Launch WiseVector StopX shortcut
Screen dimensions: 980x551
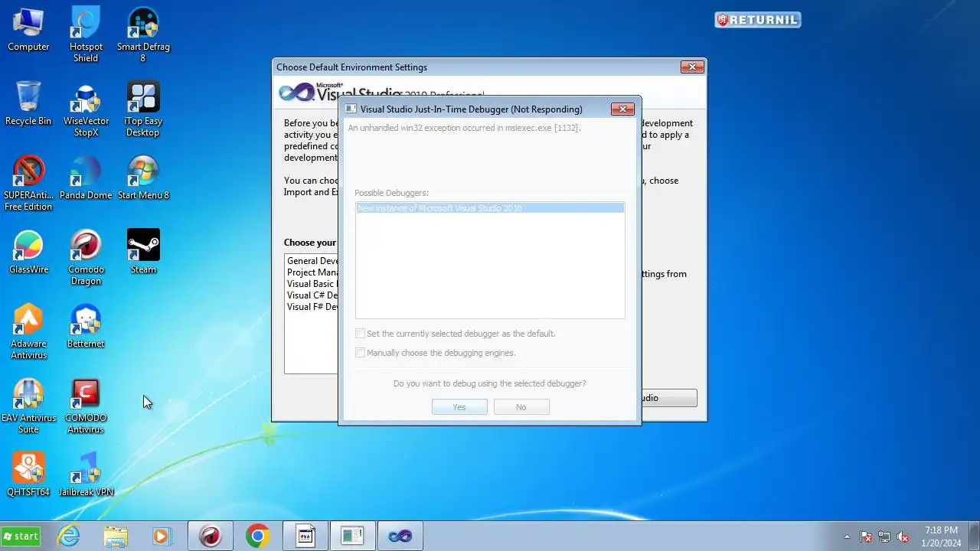[86, 109]
